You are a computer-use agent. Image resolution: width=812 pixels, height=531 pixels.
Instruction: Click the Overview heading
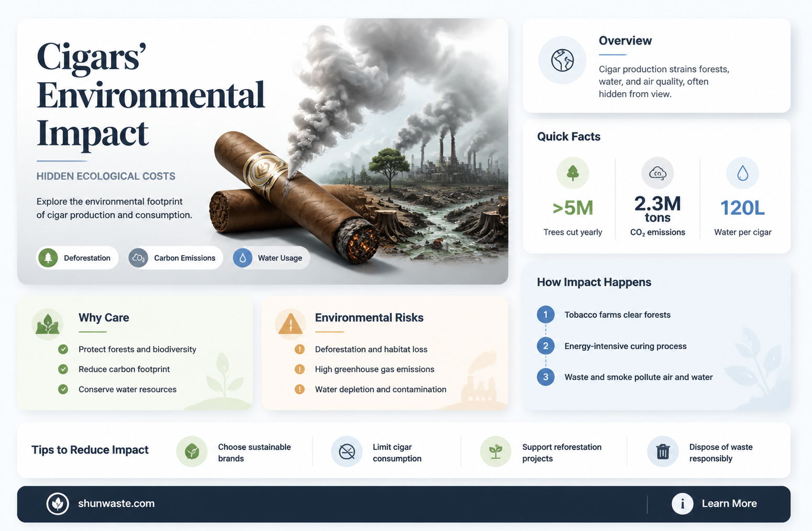tap(625, 41)
